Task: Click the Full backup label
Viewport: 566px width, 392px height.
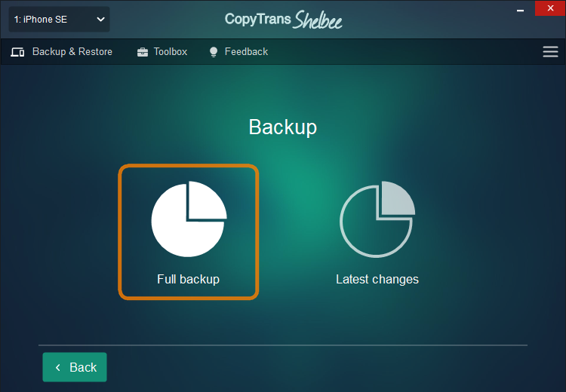Action: click(189, 279)
